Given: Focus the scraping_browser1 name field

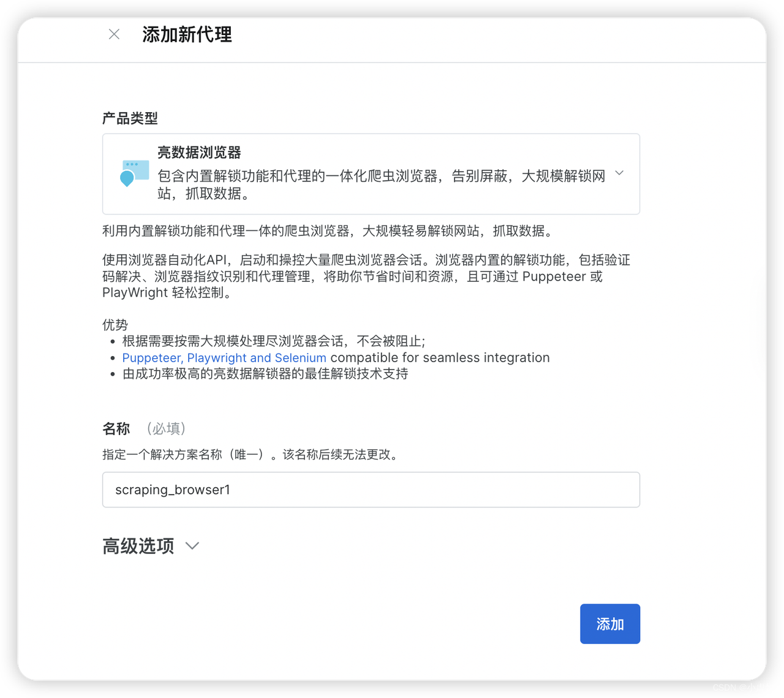Looking at the screenshot, I should pyautogui.click(x=371, y=490).
